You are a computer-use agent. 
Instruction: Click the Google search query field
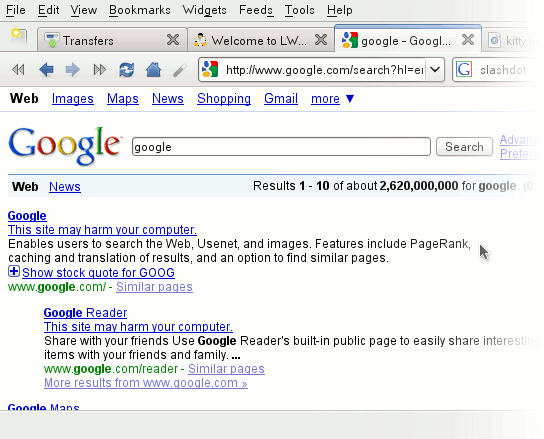(x=281, y=147)
